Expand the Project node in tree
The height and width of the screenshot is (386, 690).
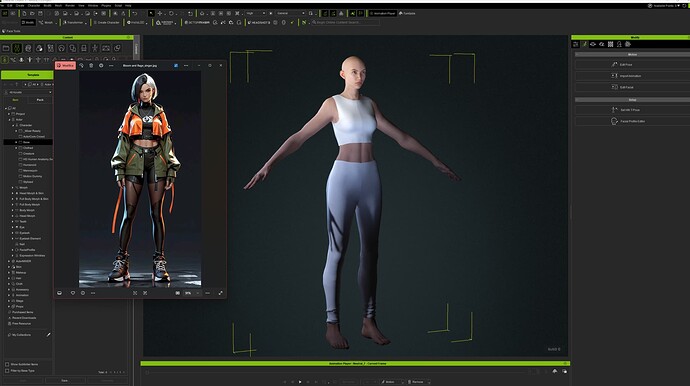tap(9, 114)
